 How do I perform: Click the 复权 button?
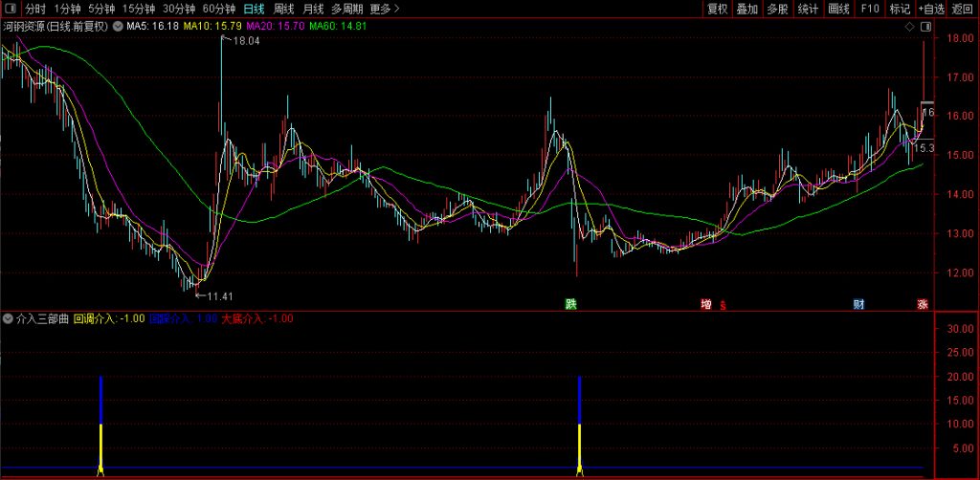click(717, 9)
